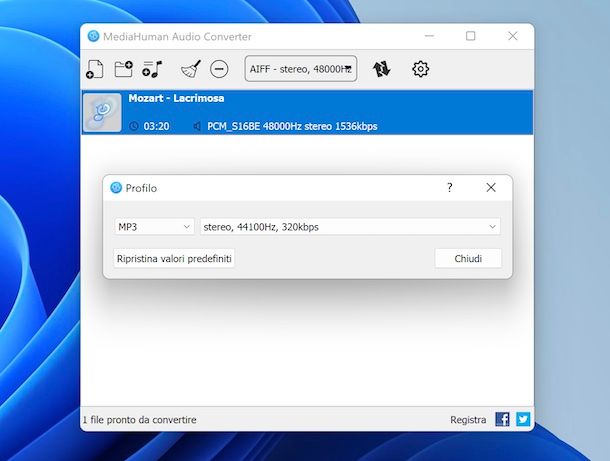Click the Add folder icon in toolbar
610x461 pixels.
pyautogui.click(x=123, y=69)
